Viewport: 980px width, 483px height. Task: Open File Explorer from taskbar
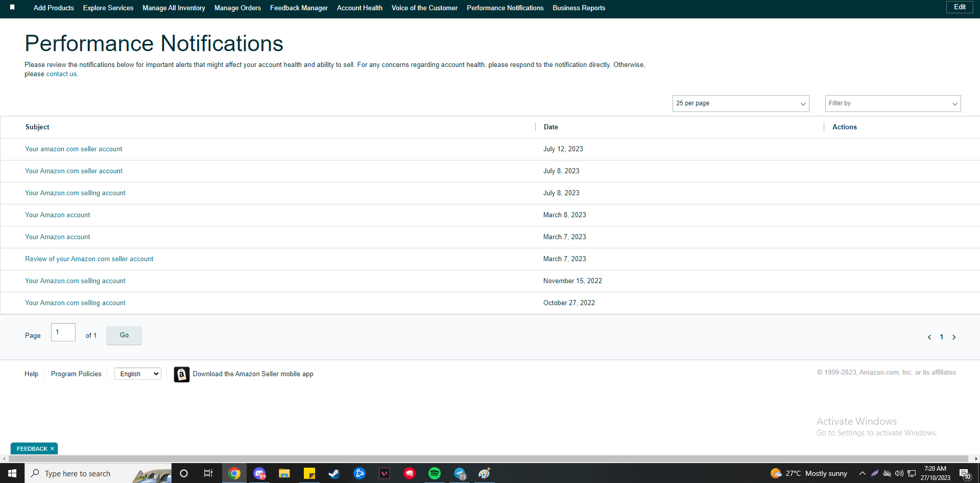(284, 473)
